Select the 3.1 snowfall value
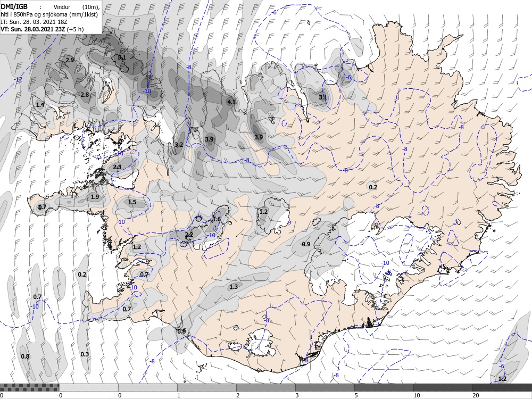The width and height of the screenshot is (532, 399). point(323,97)
